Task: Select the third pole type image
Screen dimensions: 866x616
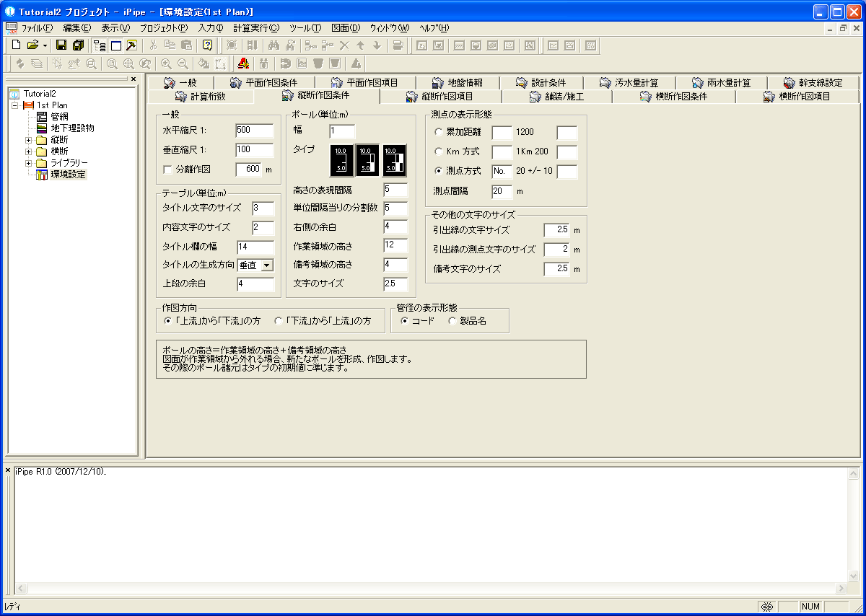Action: click(395, 160)
